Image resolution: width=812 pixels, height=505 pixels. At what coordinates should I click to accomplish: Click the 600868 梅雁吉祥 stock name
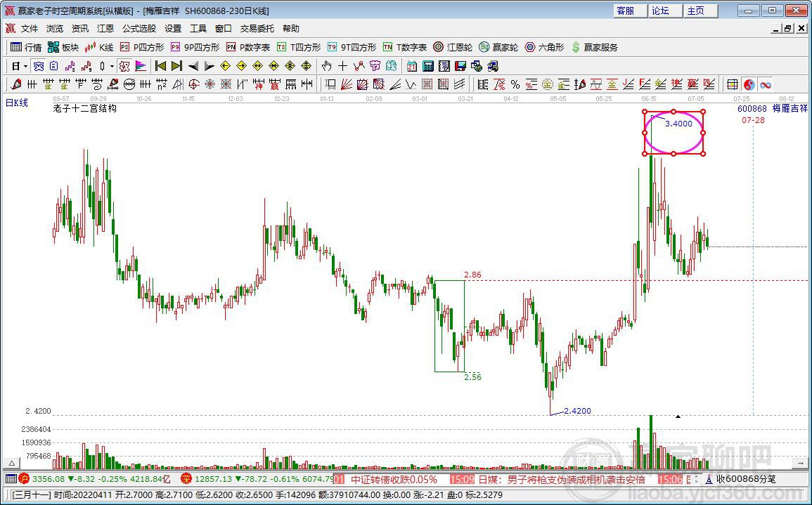coord(772,109)
